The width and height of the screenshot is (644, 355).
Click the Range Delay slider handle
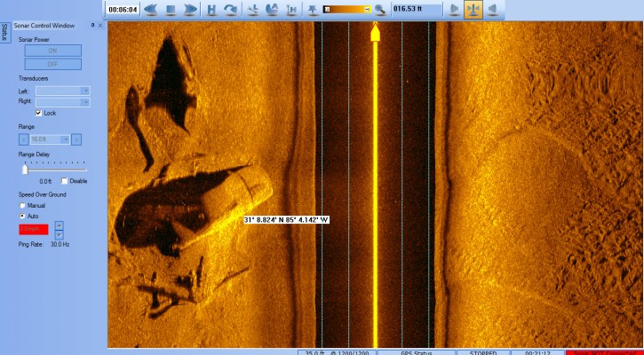pyautogui.click(x=24, y=170)
